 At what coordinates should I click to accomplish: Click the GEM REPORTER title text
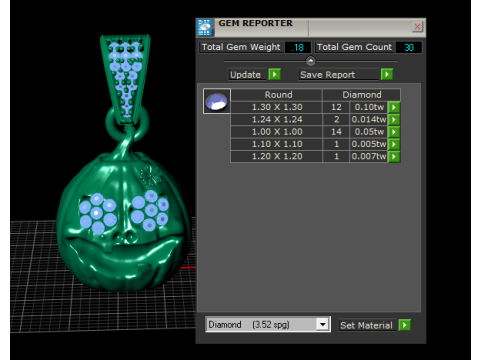pyautogui.click(x=256, y=23)
